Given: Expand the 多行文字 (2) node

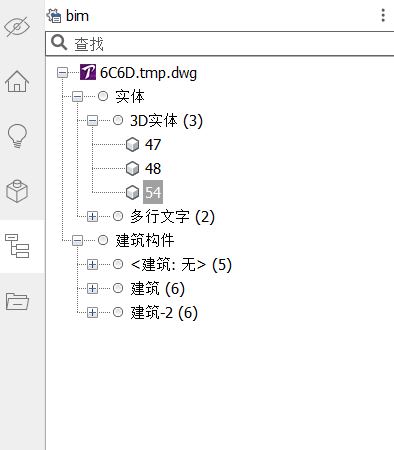Looking at the screenshot, I should coord(92,217).
